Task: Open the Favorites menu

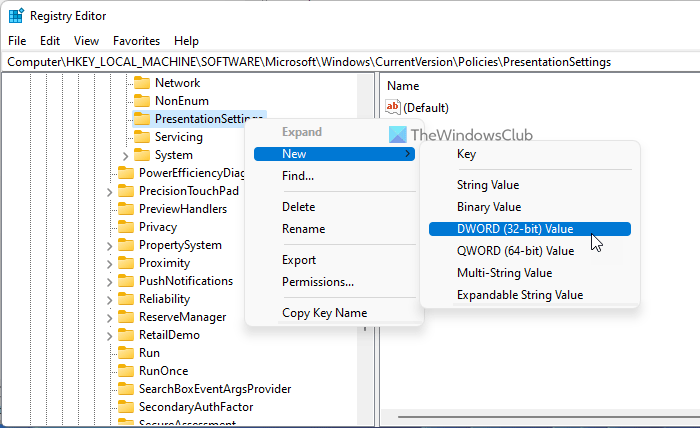Action: (x=136, y=41)
